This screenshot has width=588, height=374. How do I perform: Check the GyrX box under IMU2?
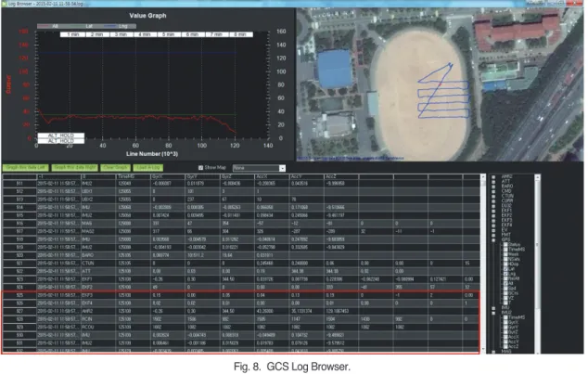click(505, 322)
